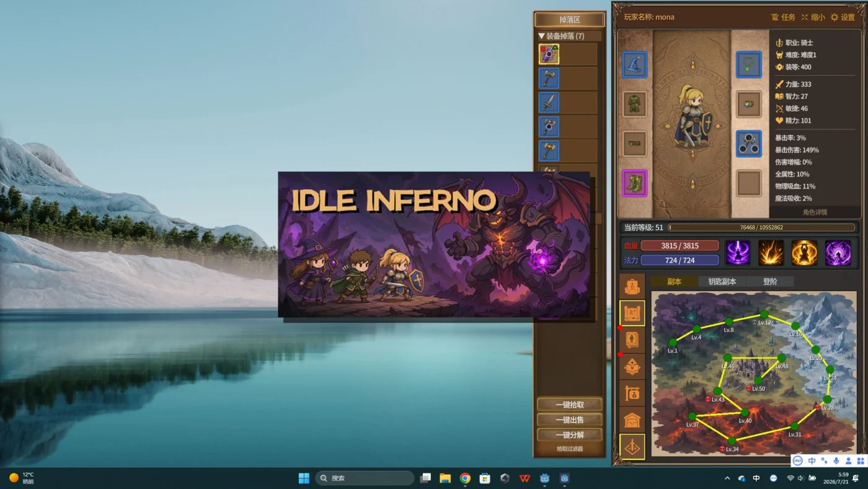This screenshot has width=868, height=489.
Task: Select the Lv.1 dungeon node
Action: (x=673, y=343)
